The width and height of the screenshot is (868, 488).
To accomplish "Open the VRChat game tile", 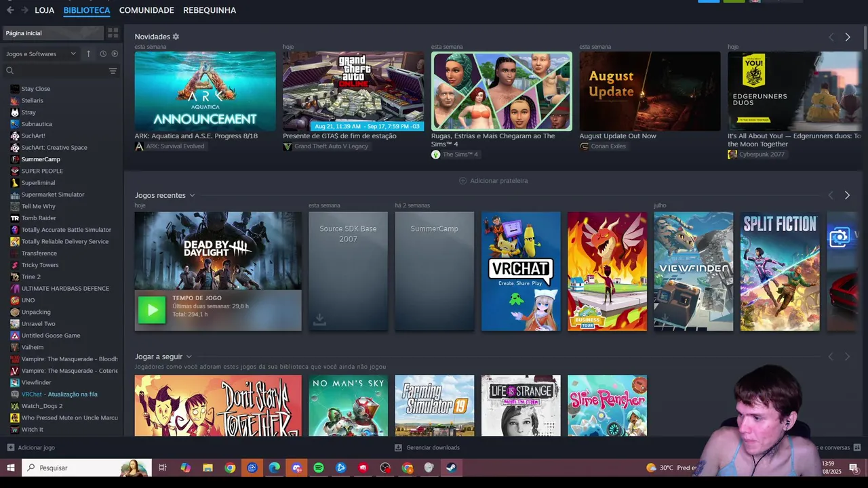I will (x=521, y=271).
